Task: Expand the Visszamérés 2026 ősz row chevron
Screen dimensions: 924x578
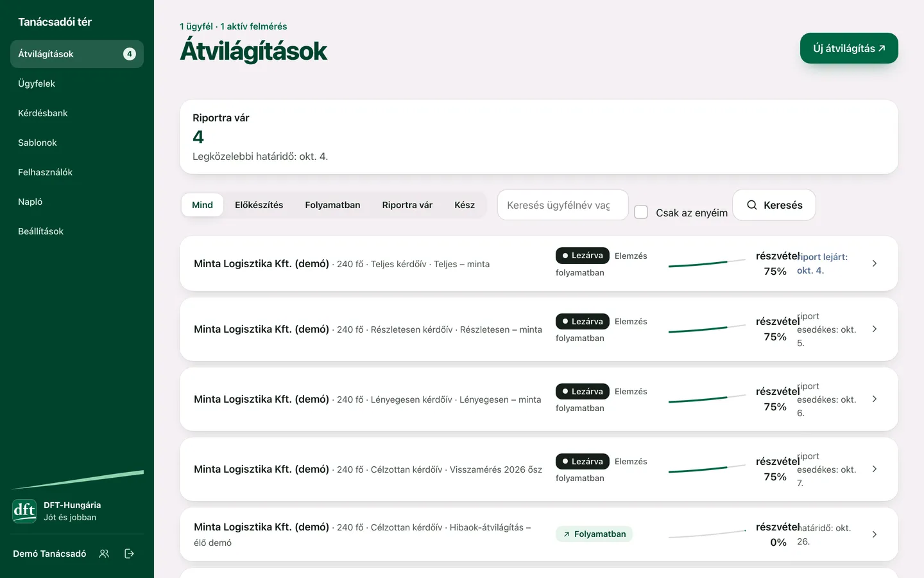Action: [x=875, y=469]
